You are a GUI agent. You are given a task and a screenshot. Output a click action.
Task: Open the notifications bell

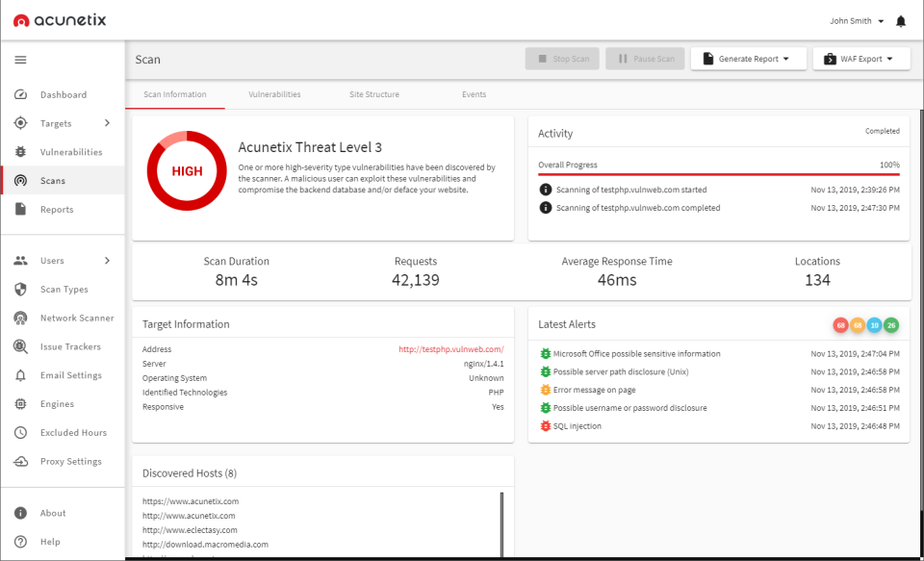coord(901,21)
